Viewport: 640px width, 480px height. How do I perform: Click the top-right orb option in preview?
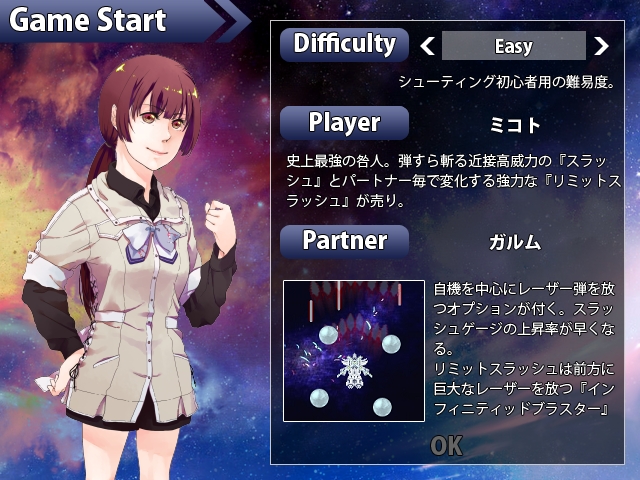[x=391, y=344]
